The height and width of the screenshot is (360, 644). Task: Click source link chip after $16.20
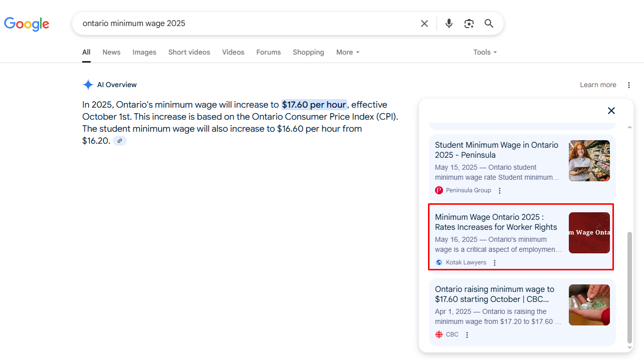pyautogui.click(x=120, y=141)
